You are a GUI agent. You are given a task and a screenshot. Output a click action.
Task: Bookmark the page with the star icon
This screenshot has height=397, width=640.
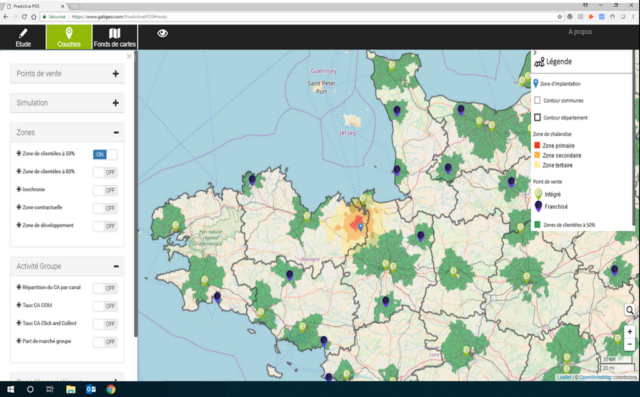(x=560, y=17)
